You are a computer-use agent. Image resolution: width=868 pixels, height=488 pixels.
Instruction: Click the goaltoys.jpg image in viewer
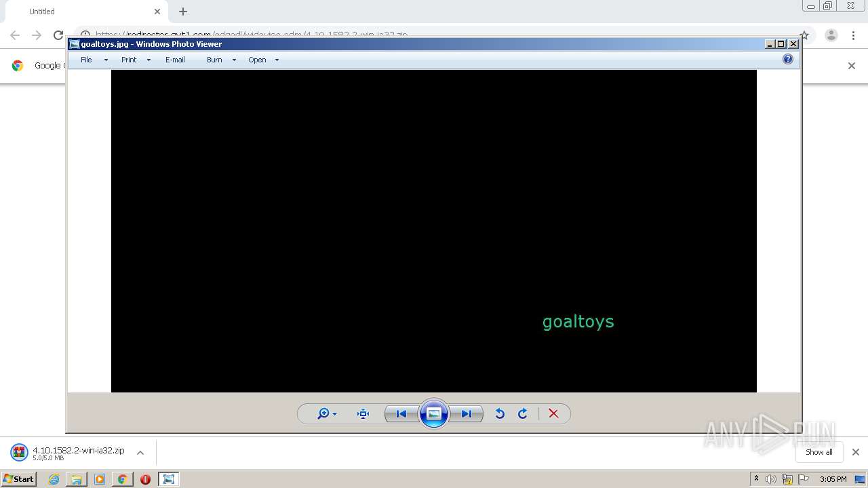coord(434,230)
